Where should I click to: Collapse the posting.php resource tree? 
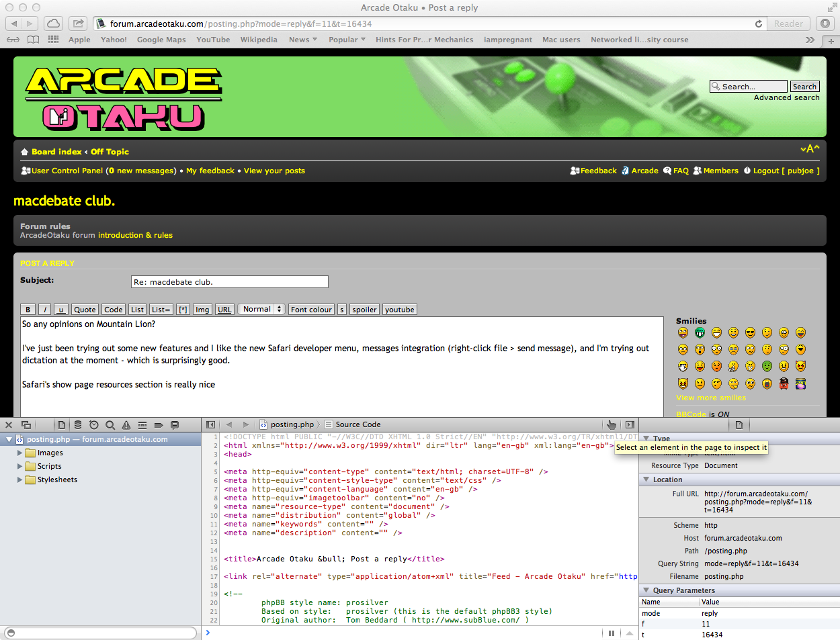click(x=9, y=439)
